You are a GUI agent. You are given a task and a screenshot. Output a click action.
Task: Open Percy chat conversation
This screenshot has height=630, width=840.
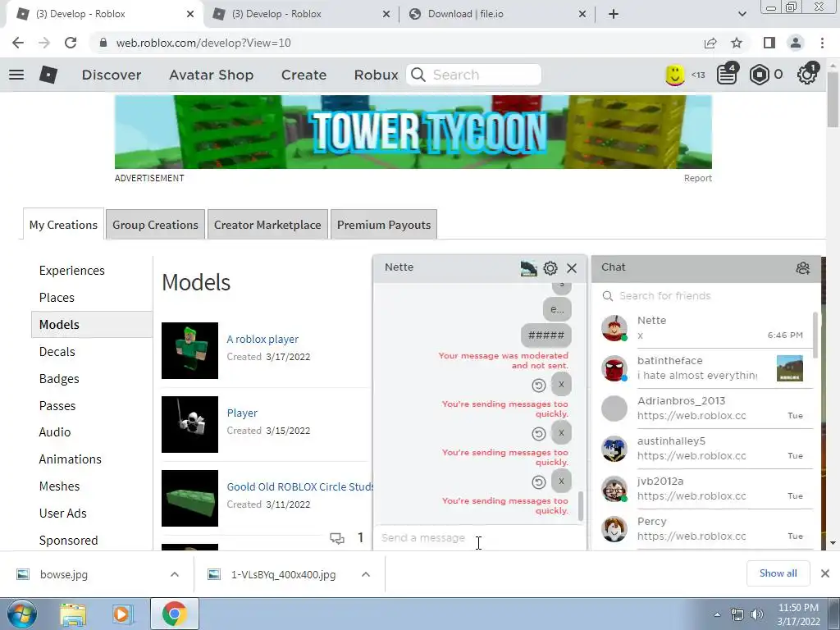pos(706,529)
